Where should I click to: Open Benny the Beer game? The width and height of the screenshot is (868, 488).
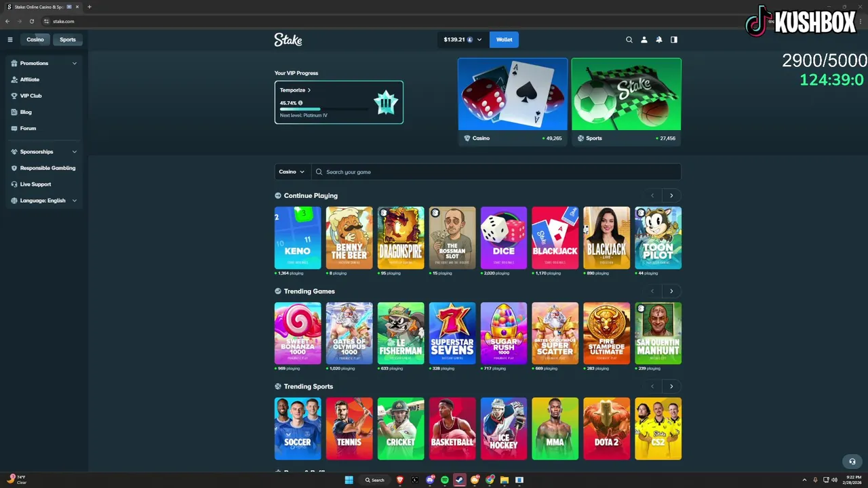(349, 238)
